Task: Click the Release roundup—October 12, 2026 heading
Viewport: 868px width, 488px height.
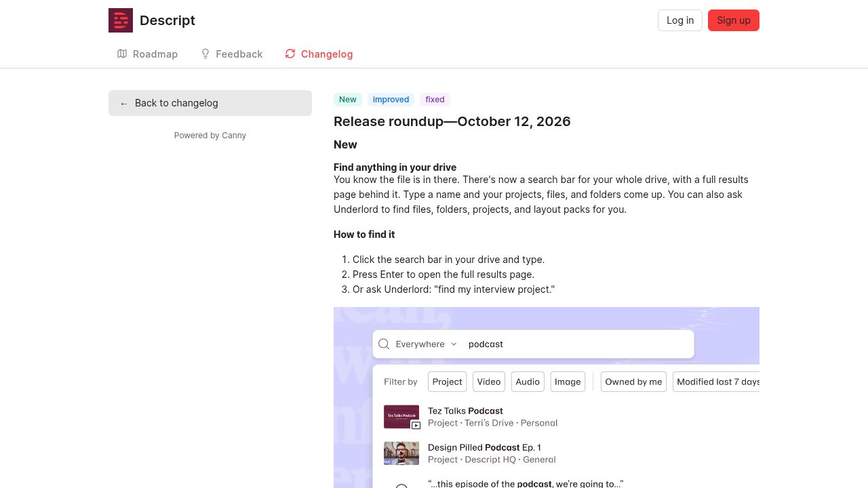Action: pos(452,121)
